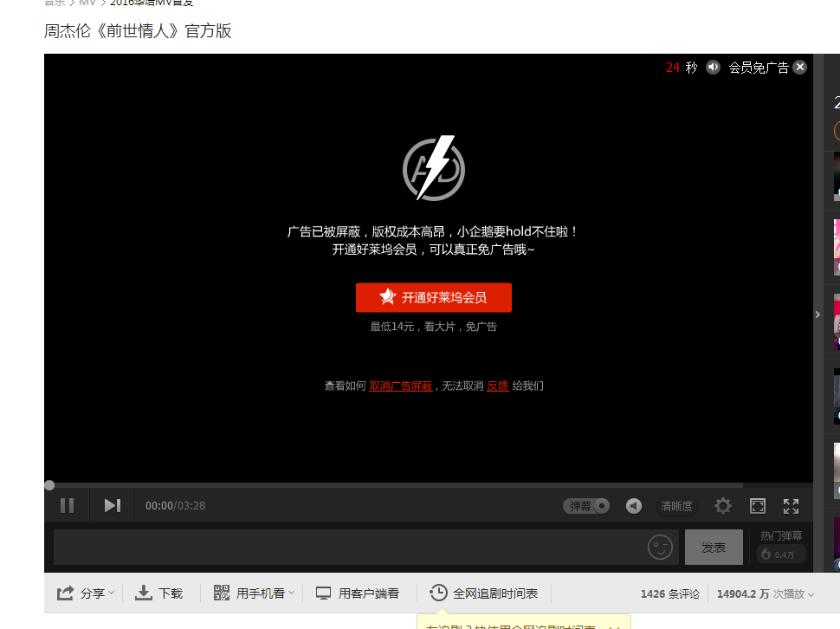Click the video progress bar handle

[49, 485]
